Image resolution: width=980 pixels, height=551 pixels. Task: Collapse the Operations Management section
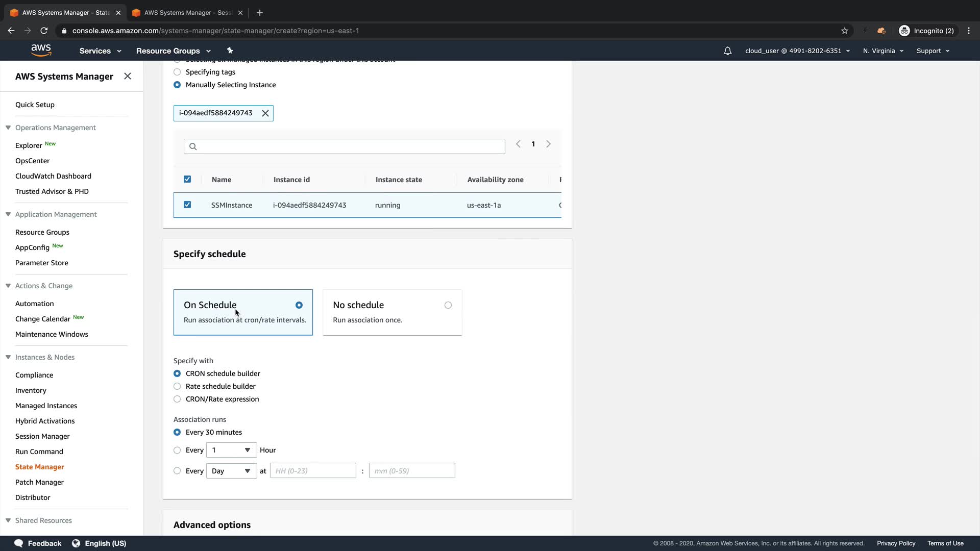point(8,128)
